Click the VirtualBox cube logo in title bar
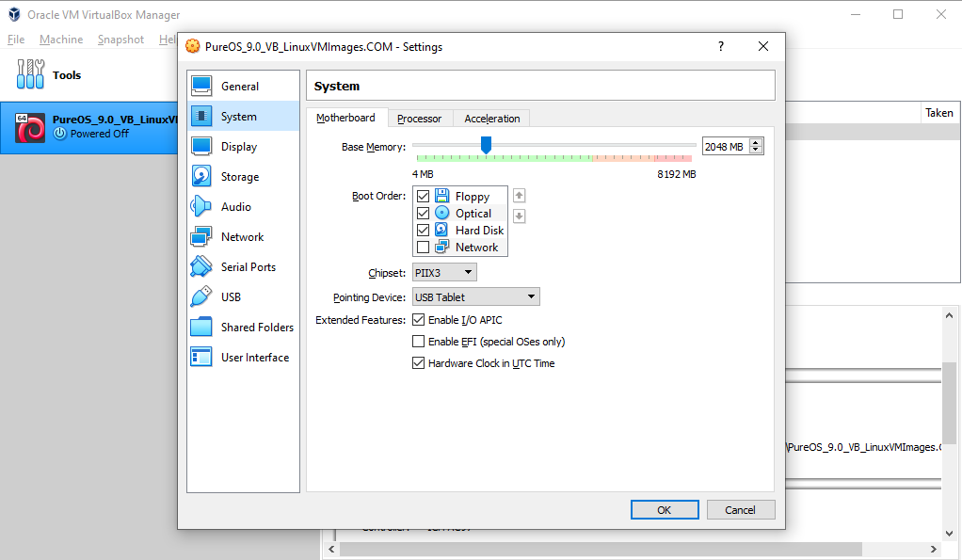 [x=14, y=14]
